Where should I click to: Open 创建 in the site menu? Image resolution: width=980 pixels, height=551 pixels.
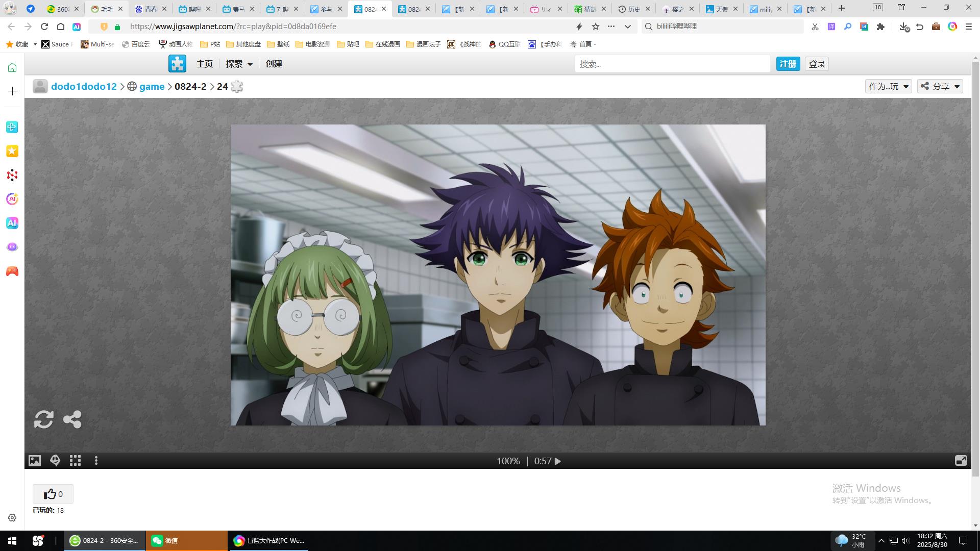[x=274, y=64]
